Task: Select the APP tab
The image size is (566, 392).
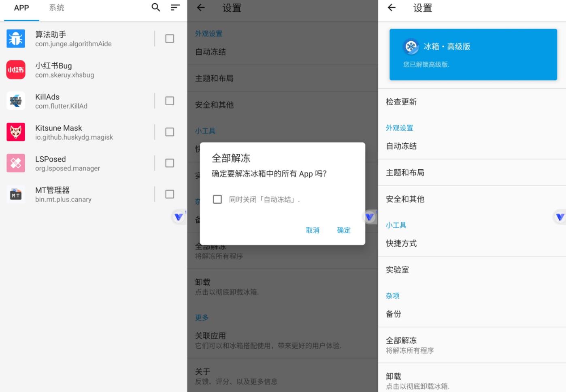Action: pos(21,8)
